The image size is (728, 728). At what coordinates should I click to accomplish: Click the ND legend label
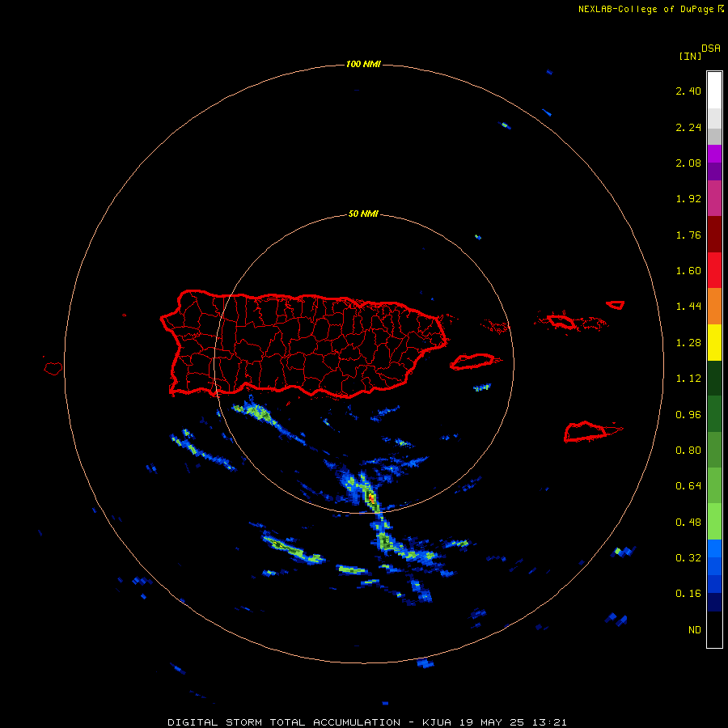point(695,630)
